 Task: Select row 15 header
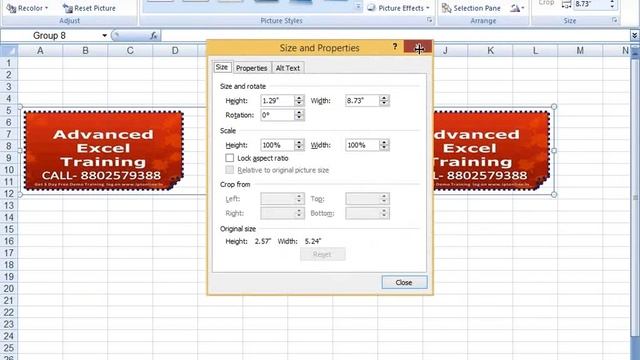[x=9, y=229]
